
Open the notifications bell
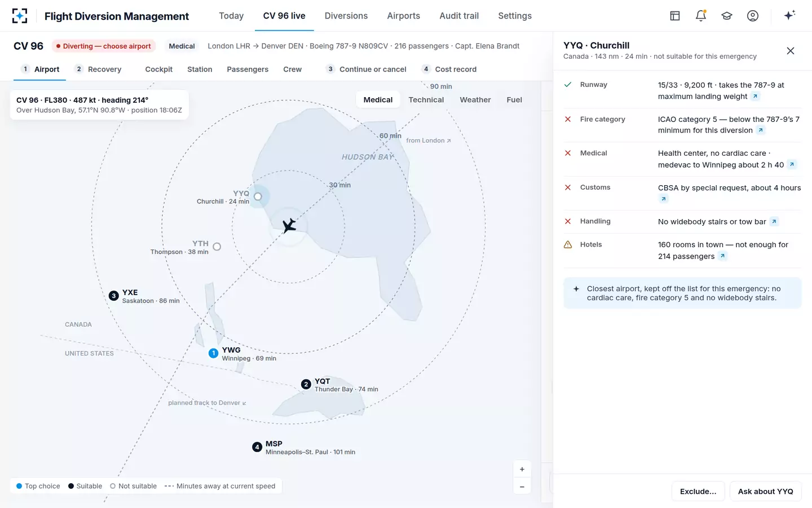[701, 16]
